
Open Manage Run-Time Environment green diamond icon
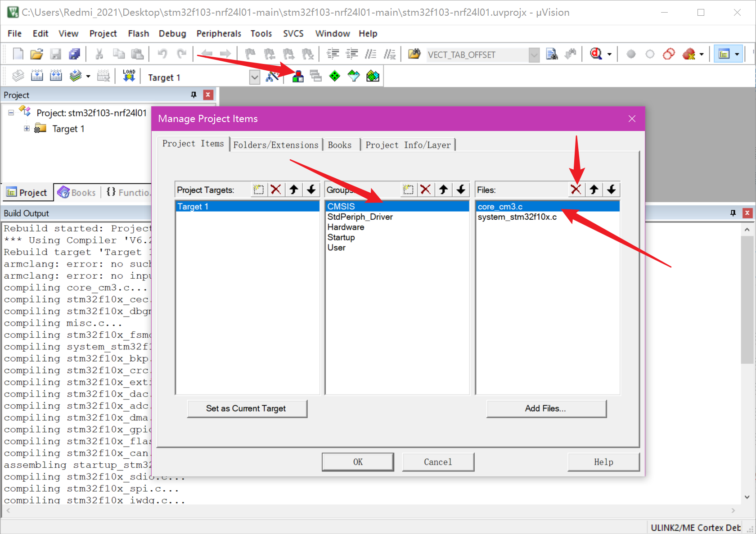[334, 76]
